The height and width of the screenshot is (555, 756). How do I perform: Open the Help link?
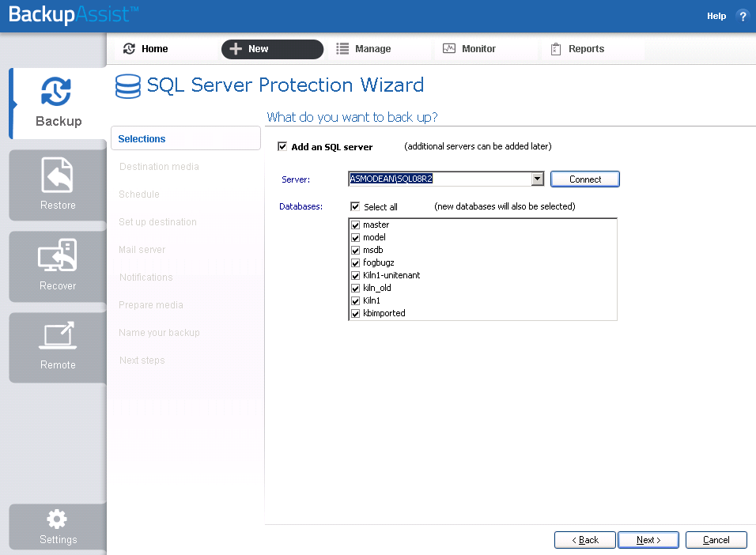(716, 16)
